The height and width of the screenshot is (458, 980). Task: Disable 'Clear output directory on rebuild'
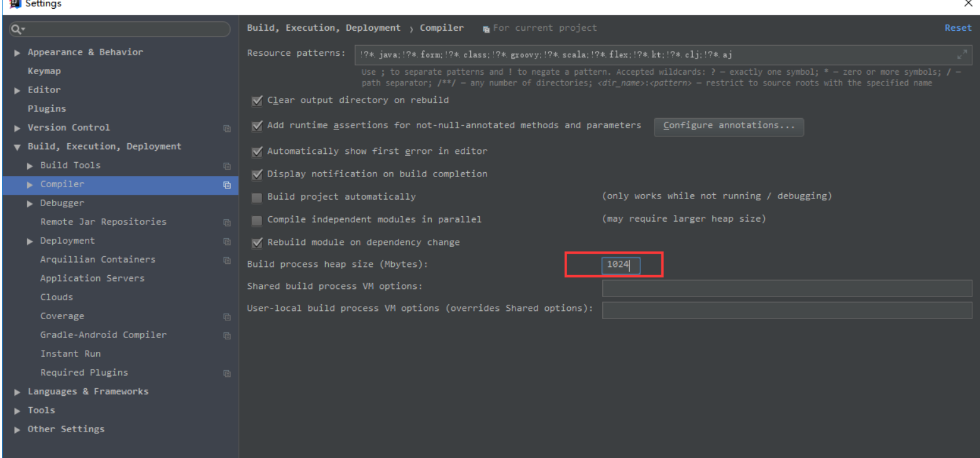[x=257, y=101]
